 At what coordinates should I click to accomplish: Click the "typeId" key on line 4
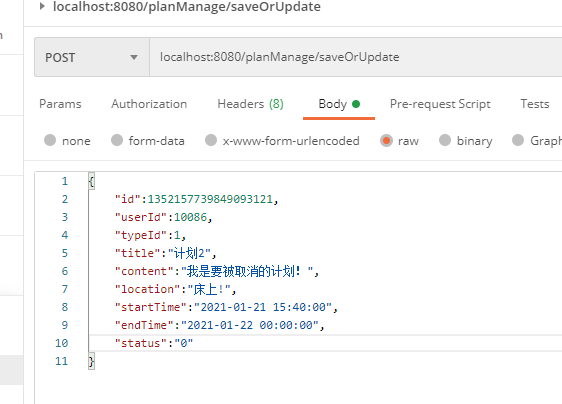pos(141,235)
